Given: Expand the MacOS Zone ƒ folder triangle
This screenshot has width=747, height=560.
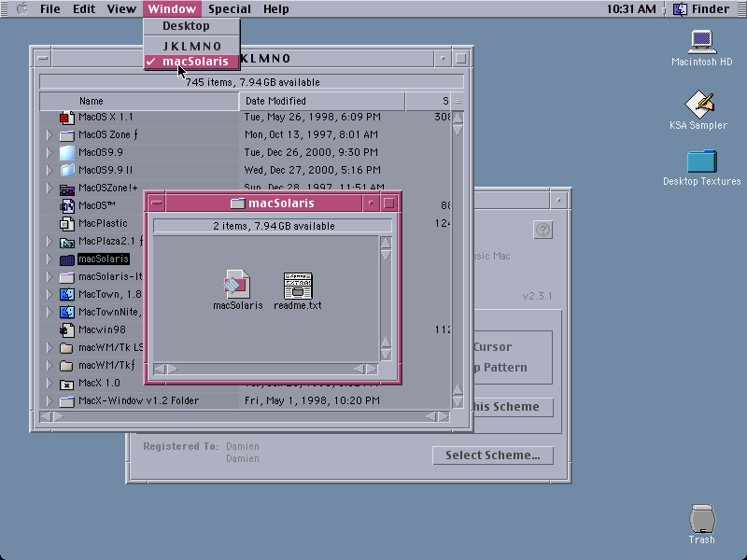Looking at the screenshot, I should click(x=49, y=135).
